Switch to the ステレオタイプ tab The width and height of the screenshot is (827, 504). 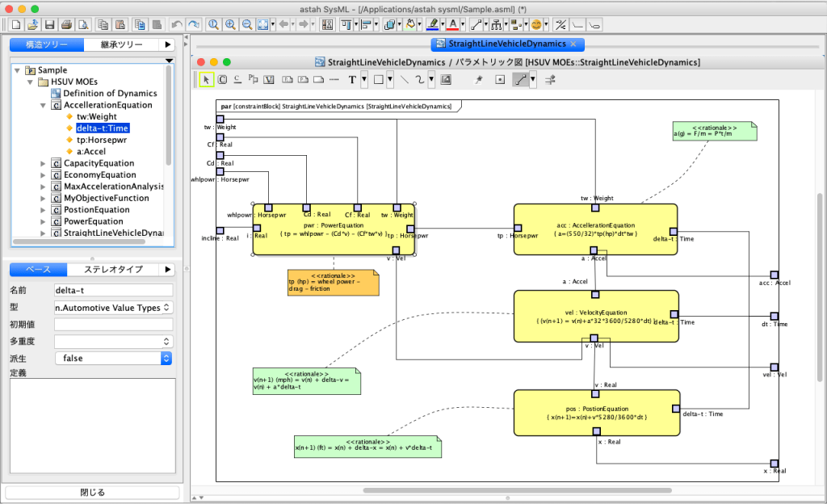(x=115, y=270)
